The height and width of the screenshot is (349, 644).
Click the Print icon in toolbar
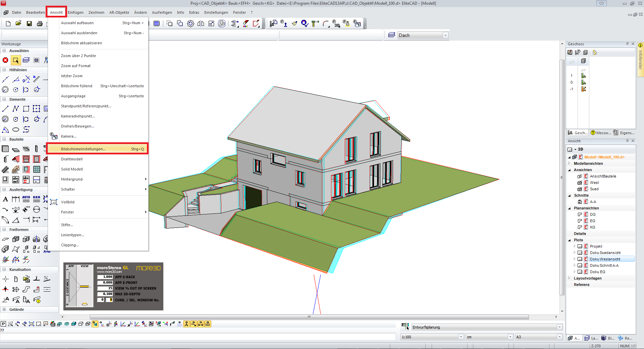click(x=40, y=23)
